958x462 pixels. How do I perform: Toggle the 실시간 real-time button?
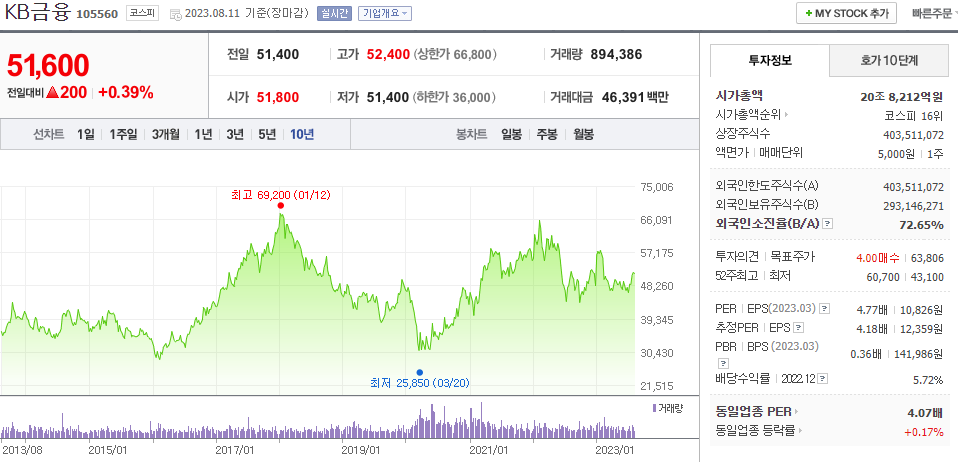[x=334, y=13]
